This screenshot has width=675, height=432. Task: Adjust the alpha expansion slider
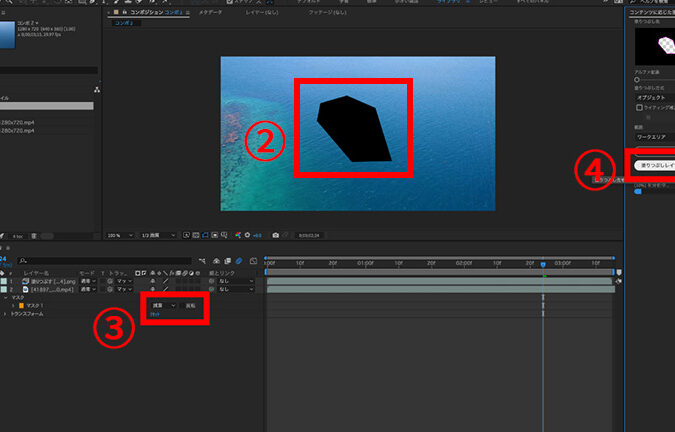point(637,80)
